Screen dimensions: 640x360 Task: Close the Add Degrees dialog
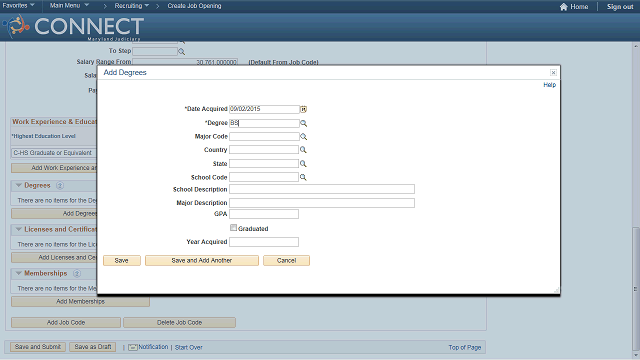[x=553, y=73]
